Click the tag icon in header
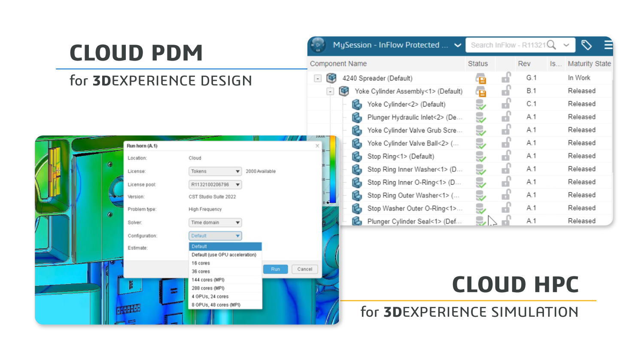 (586, 45)
